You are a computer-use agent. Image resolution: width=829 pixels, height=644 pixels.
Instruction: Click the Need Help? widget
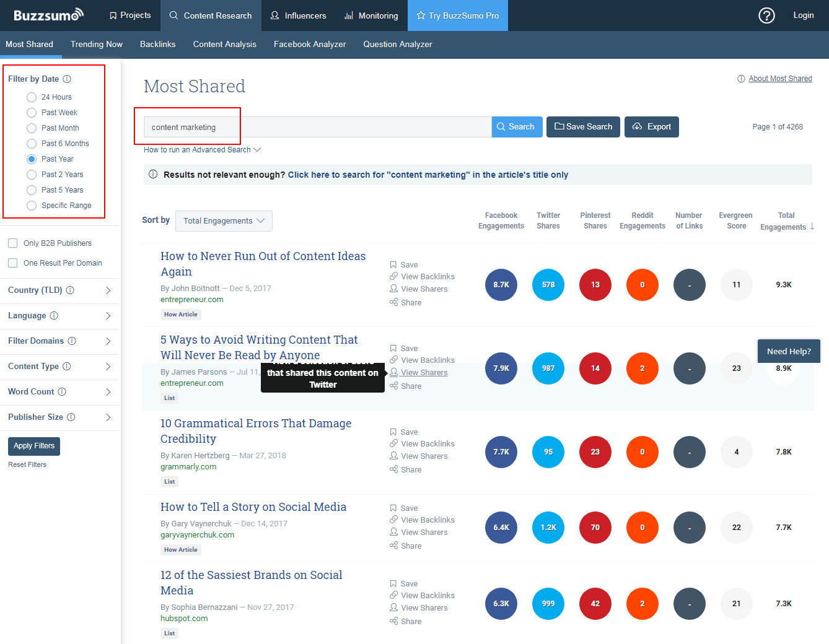tap(789, 351)
